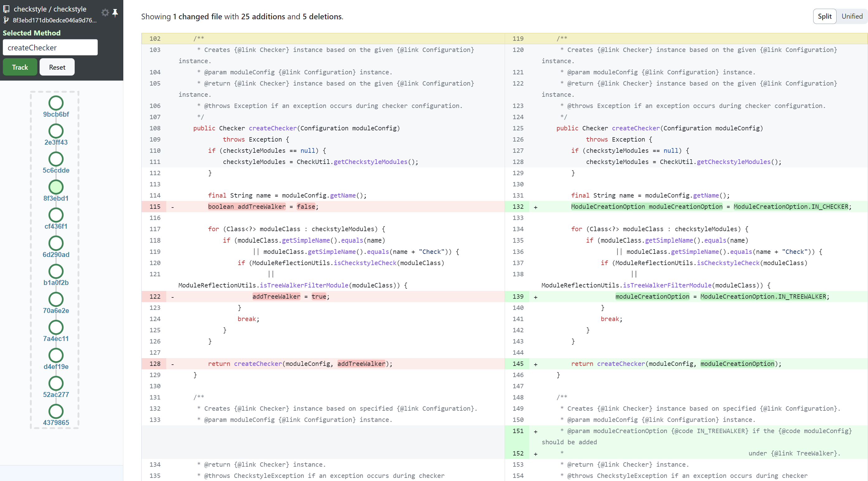Select commit node 2e3ff43
The height and width of the screenshot is (481, 868).
[x=56, y=131]
